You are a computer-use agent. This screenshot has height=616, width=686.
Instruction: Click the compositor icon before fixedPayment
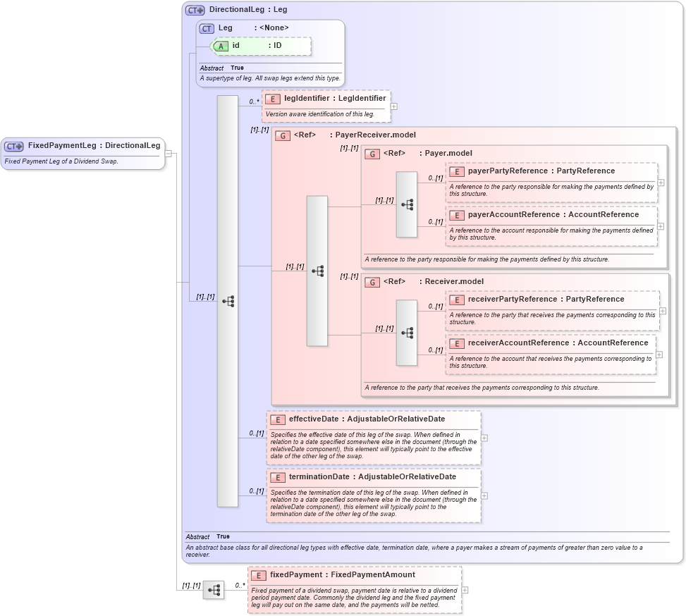tap(214, 590)
